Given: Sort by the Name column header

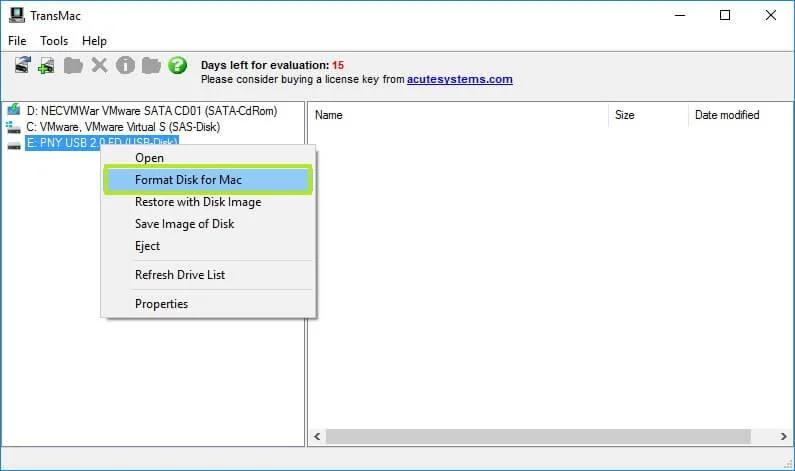Looking at the screenshot, I should [458, 115].
